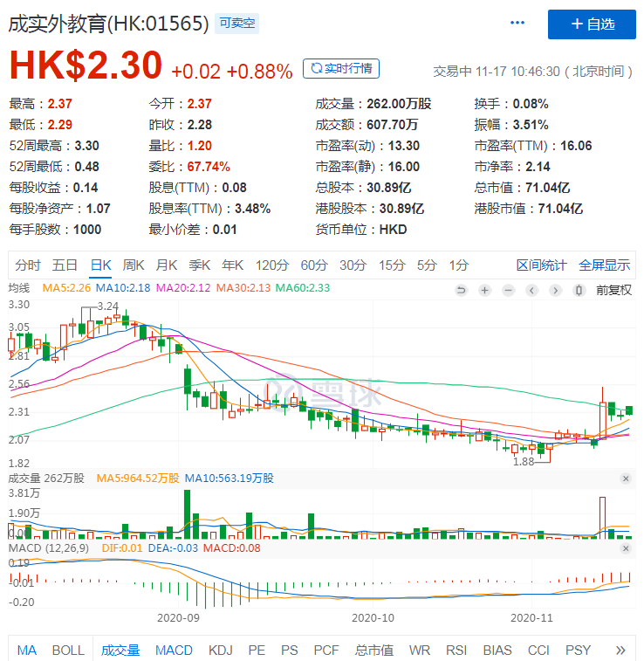
Task: Move chart right with chevron icon
Action: (556, 290)
